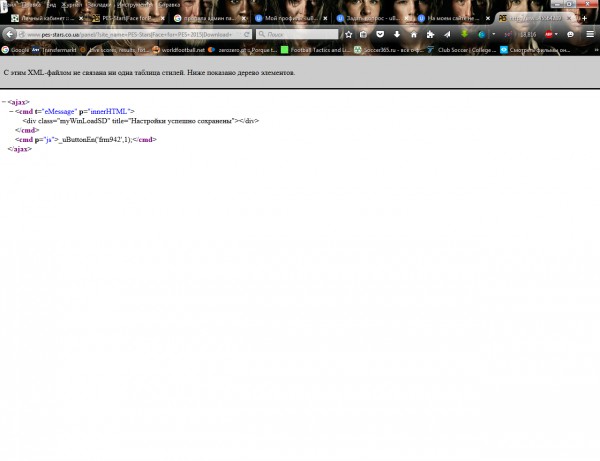
Task: Open dropdown arrow beside ABP icon
Action: coord(556,34)
